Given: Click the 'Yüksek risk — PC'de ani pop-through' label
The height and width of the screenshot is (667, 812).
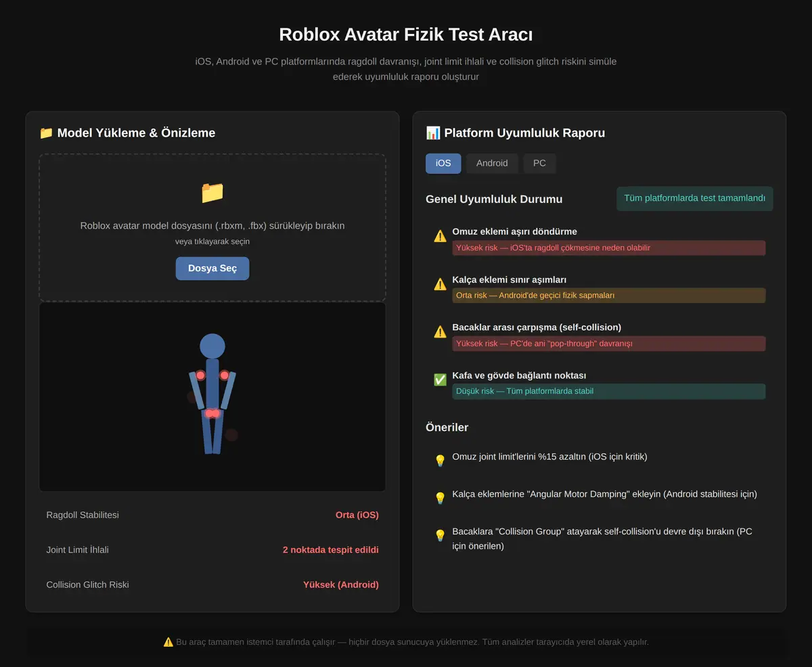Looking at the screenshot, I should click(x=609, y=344).
